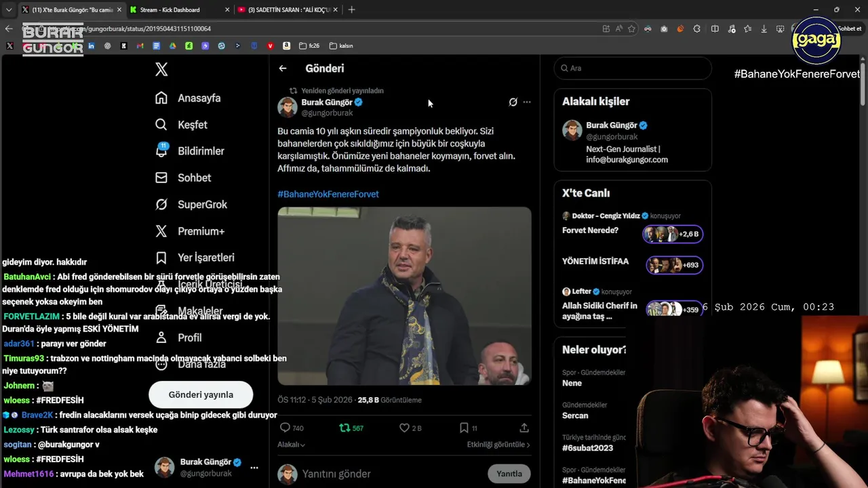Expand the Alakalı sort dropdown
The height and width of the screenshot is (488, 868).
tap(292, 445)
